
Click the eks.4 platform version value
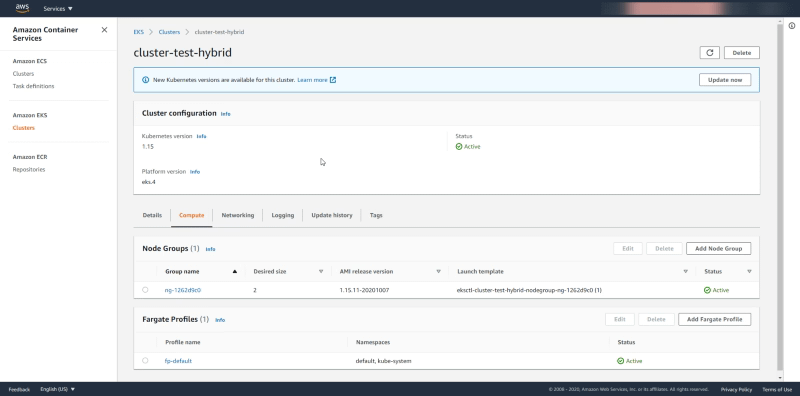148,182
